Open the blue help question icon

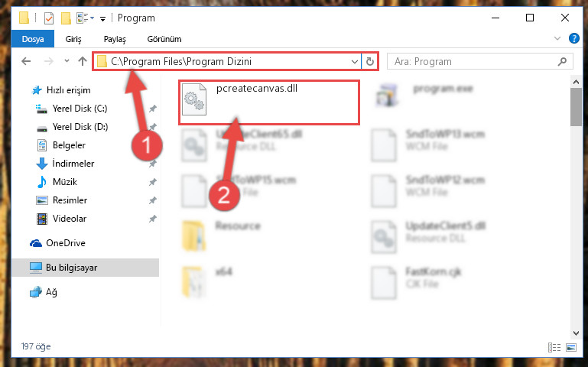(x=573, y=39)
